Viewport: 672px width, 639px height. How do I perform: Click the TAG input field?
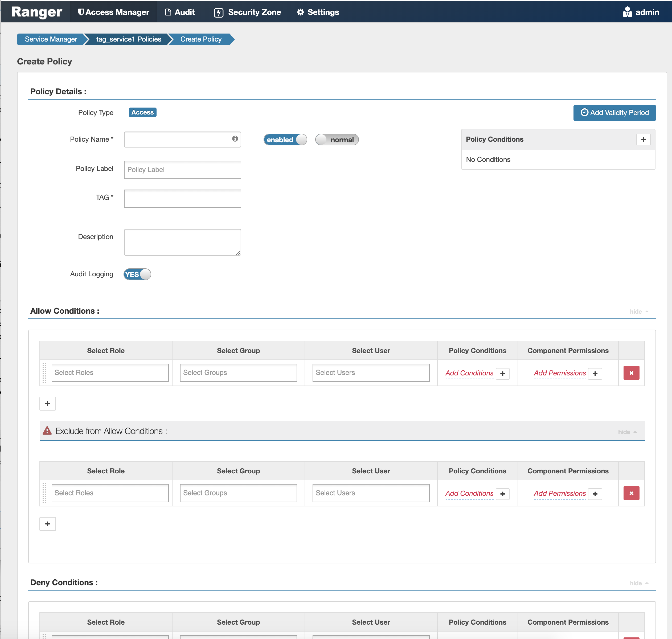pyautogui.click(x=182, y=199)
